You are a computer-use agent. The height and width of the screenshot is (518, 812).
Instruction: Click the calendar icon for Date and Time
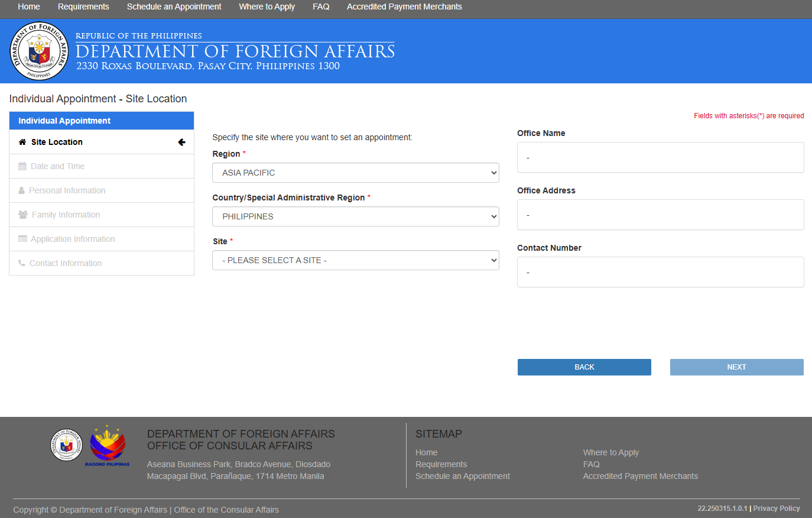click(x=22, y=166)
